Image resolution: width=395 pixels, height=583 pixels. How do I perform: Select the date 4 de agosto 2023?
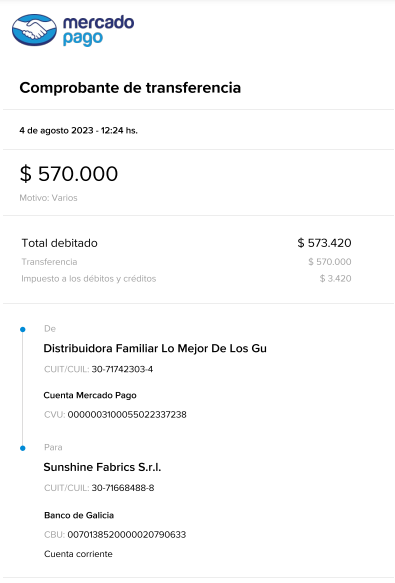[56, 131]
